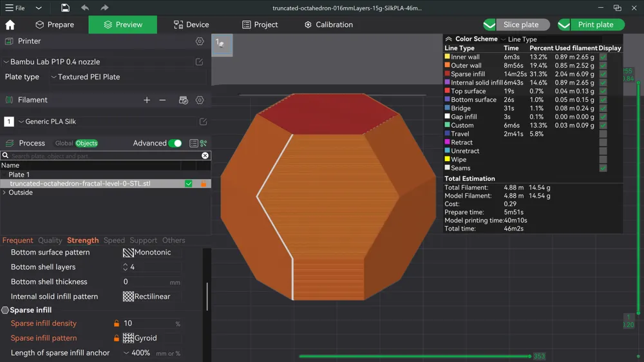Enable Retract display checkbox

click(x=603, y=142)
